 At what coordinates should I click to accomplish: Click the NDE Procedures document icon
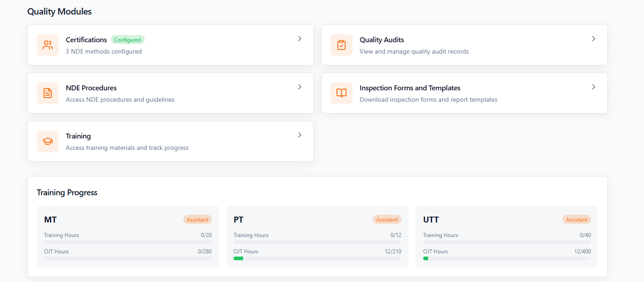[x=48, y=93]
